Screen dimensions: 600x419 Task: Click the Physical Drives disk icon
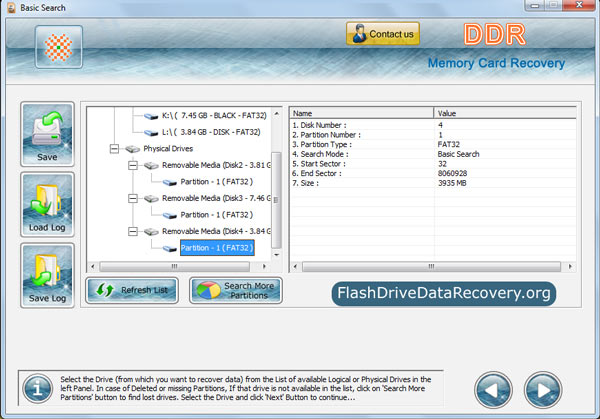[132, 149]
